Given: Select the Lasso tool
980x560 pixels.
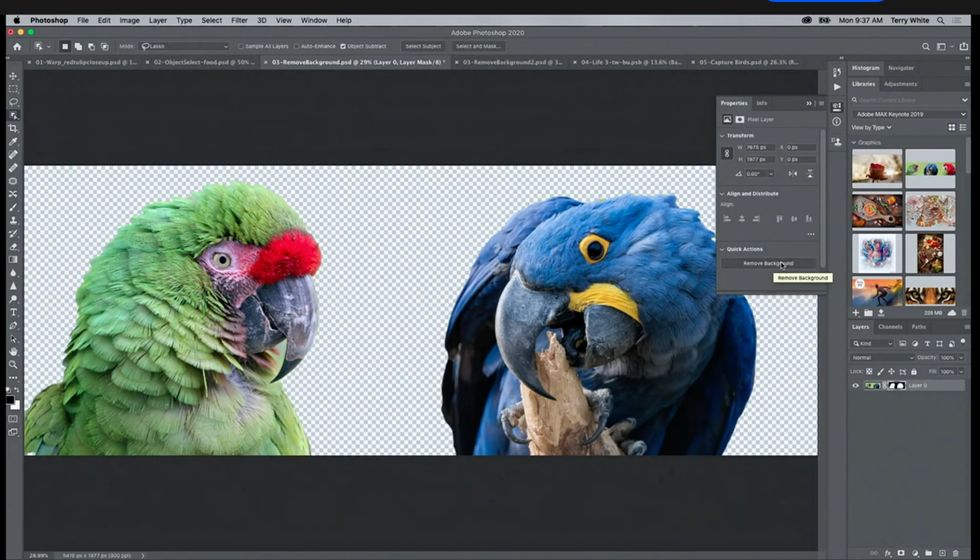Looking at the screenshot, I should (13, 102).
